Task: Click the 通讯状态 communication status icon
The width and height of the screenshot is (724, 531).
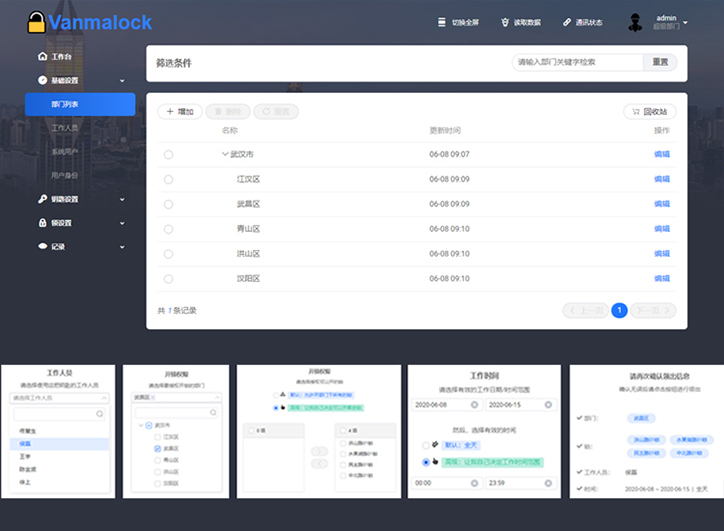Action: coord(566,22)
